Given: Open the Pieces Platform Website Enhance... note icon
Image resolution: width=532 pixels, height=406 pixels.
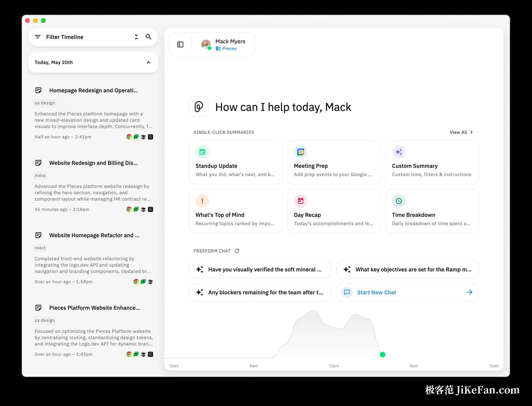Looking at the screenshot, I should (x=38, y=308).
